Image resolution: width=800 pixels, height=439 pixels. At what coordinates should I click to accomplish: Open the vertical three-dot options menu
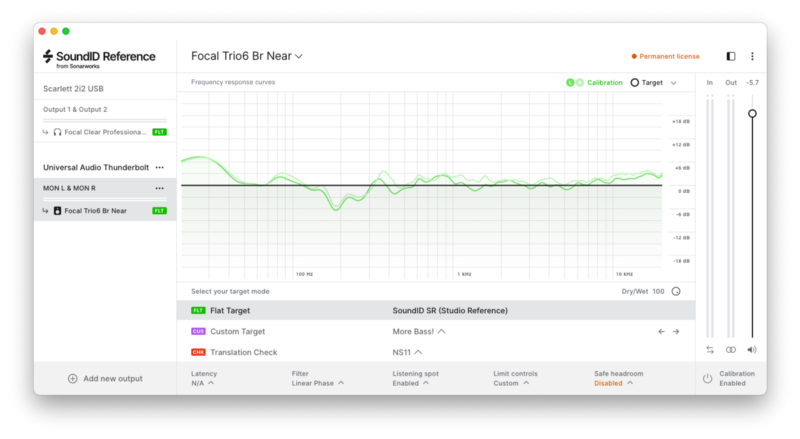point(752,56)
